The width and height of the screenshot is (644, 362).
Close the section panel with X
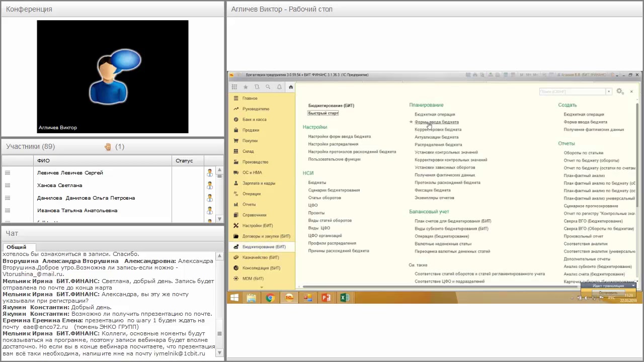coord(631,92)
